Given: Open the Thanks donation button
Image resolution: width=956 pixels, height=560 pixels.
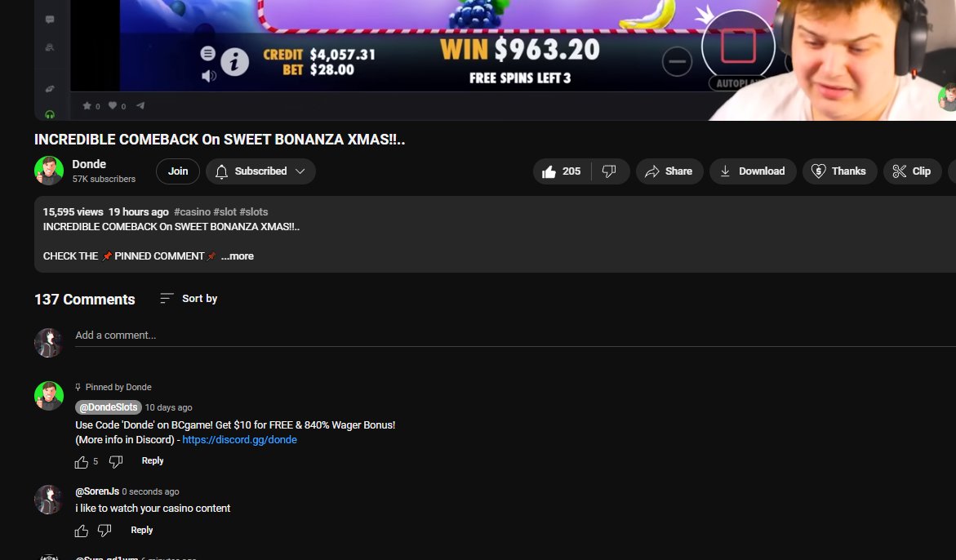Looking at the screenshot, I should tap(839, 171).
